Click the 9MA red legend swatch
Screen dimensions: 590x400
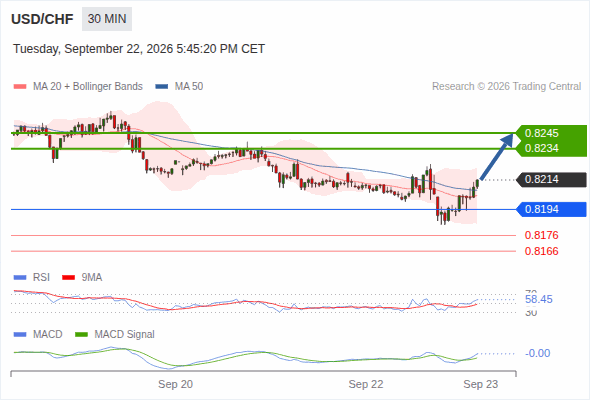tap(68, 278)
